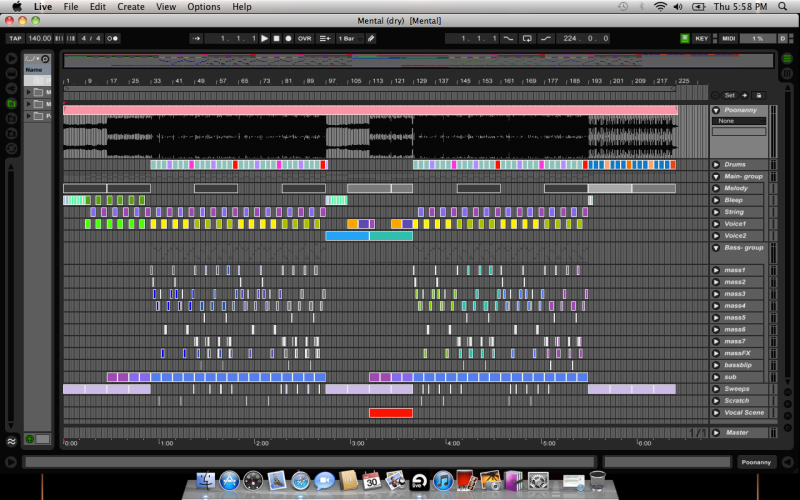Toggle the metronome button
Screen dimensions: 800x500
(112, 38)
